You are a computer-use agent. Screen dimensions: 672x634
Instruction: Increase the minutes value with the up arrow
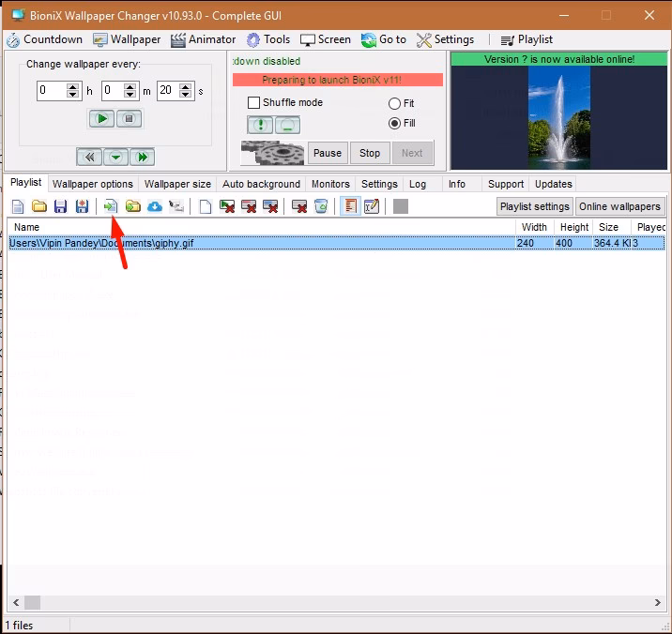[x=130, y=86]
